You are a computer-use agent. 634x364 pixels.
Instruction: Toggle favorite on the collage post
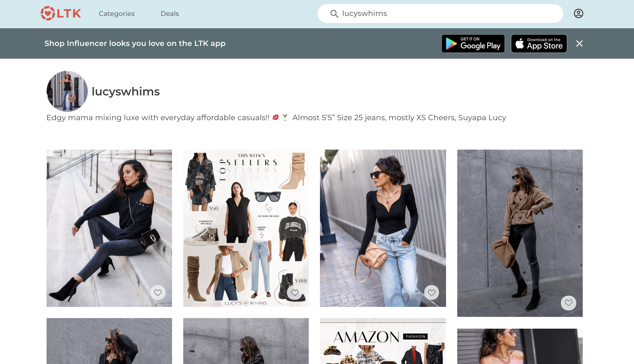point(295,293)
